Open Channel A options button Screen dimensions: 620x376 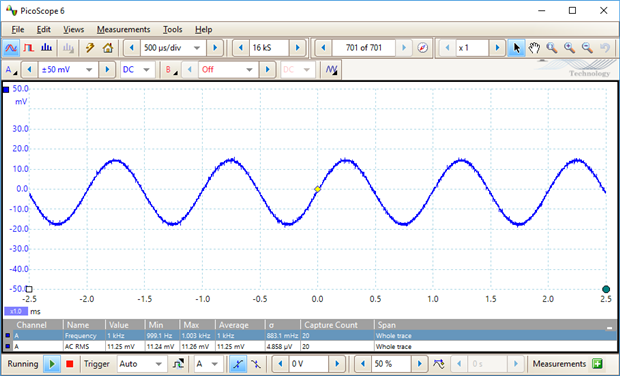pyautogui.click(x=11, y=70)
